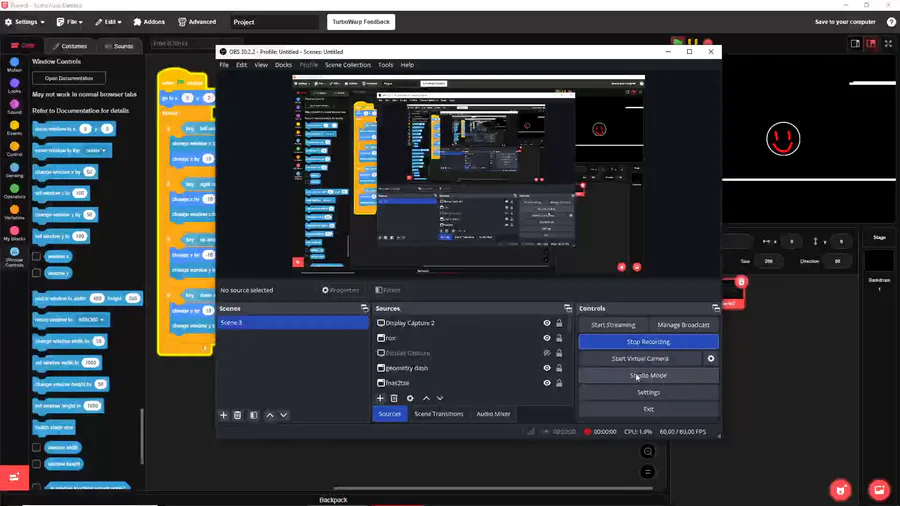
Task: Check the window width reporter checkbox
Action: 36,447
